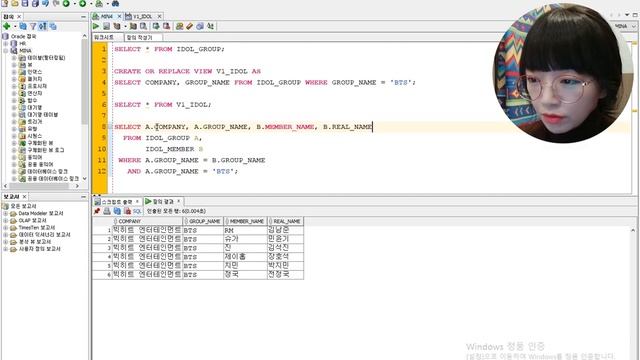The height and width of the screenshot is (360, 640).
Task: Click the Refresh connections icon beside green plus
Action: [23, 26]
